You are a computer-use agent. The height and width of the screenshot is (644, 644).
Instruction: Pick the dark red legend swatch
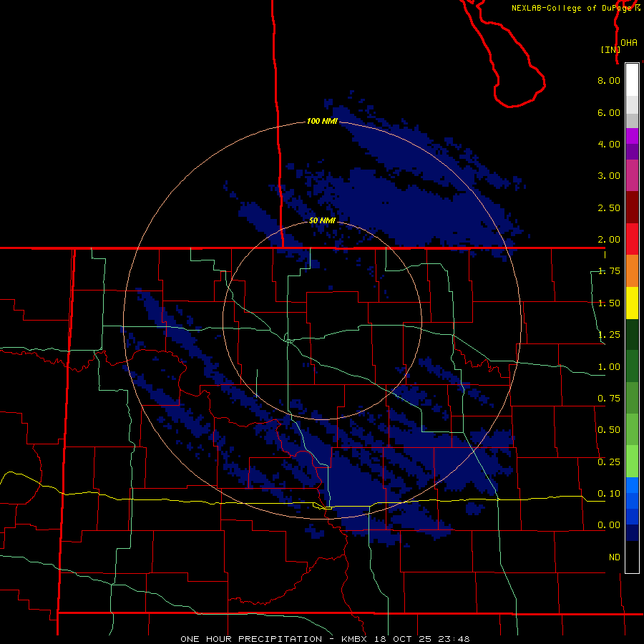click(x=632, y=208)
